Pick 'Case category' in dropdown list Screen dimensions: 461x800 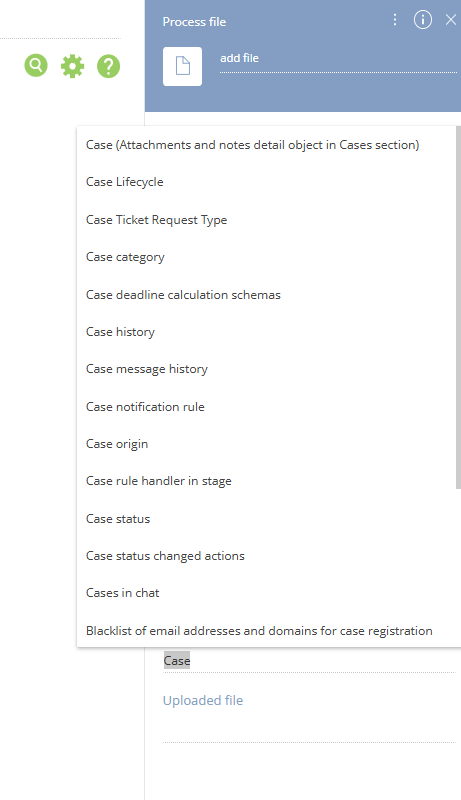[x=266, y=257]
